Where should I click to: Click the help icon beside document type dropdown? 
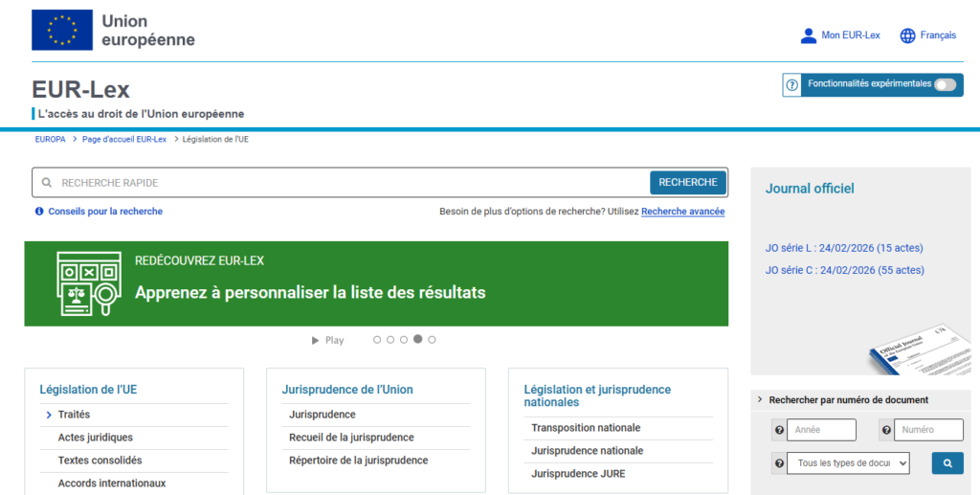(779, 463)
